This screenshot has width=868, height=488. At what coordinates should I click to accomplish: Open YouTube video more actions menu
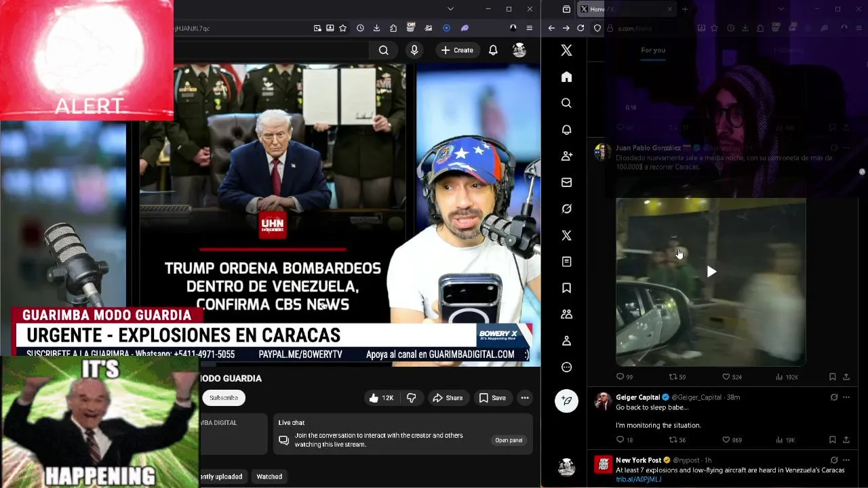[524, 398]
